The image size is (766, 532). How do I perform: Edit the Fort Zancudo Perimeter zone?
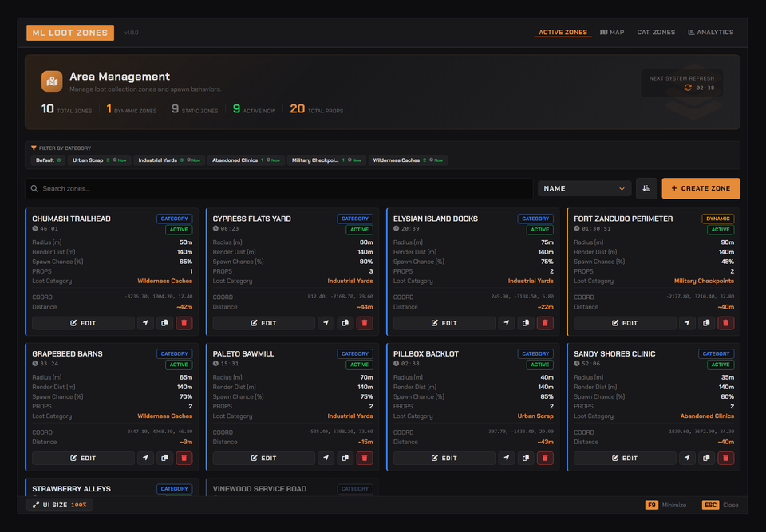pyautogui.click(x=625, y=323)
